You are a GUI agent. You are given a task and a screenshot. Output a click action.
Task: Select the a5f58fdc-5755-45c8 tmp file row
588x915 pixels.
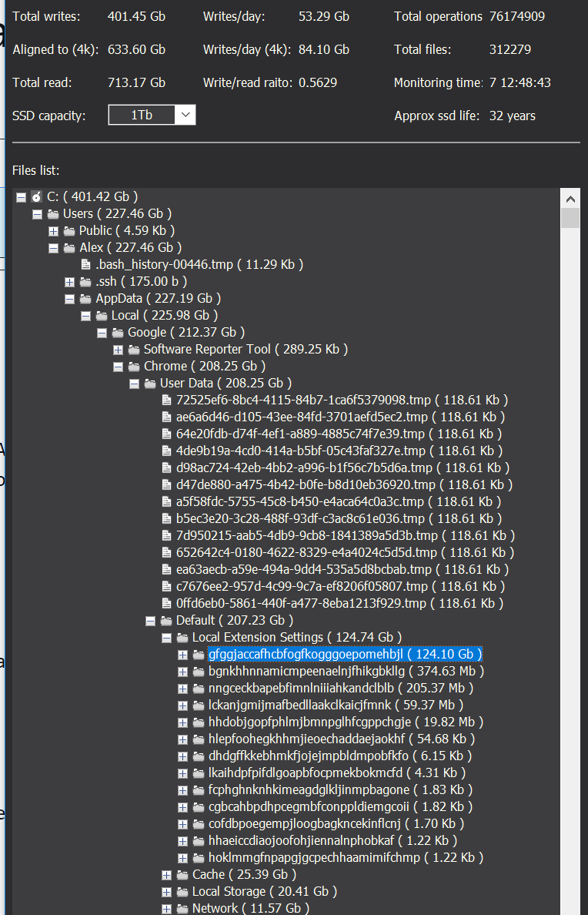click(339, 502)
